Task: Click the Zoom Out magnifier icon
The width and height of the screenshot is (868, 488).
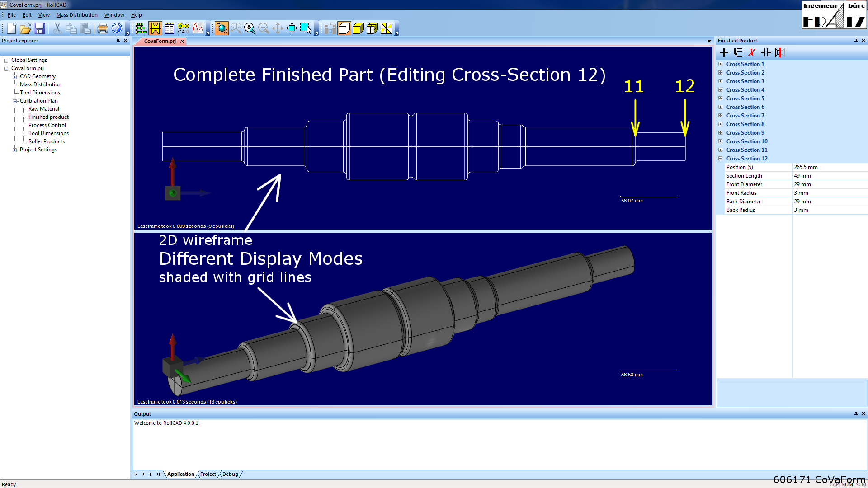Action: 264,28
